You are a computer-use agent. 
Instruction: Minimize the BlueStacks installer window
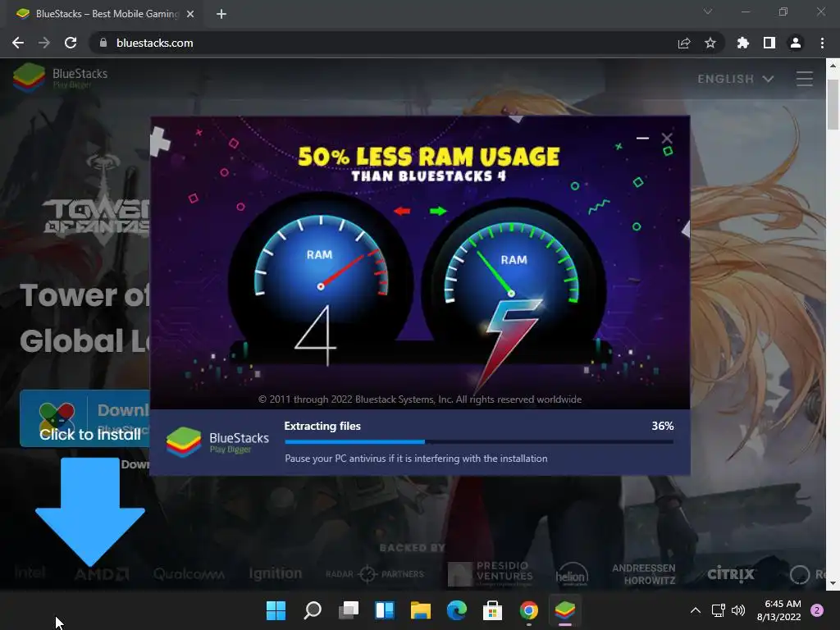click(x=642, y=138)
